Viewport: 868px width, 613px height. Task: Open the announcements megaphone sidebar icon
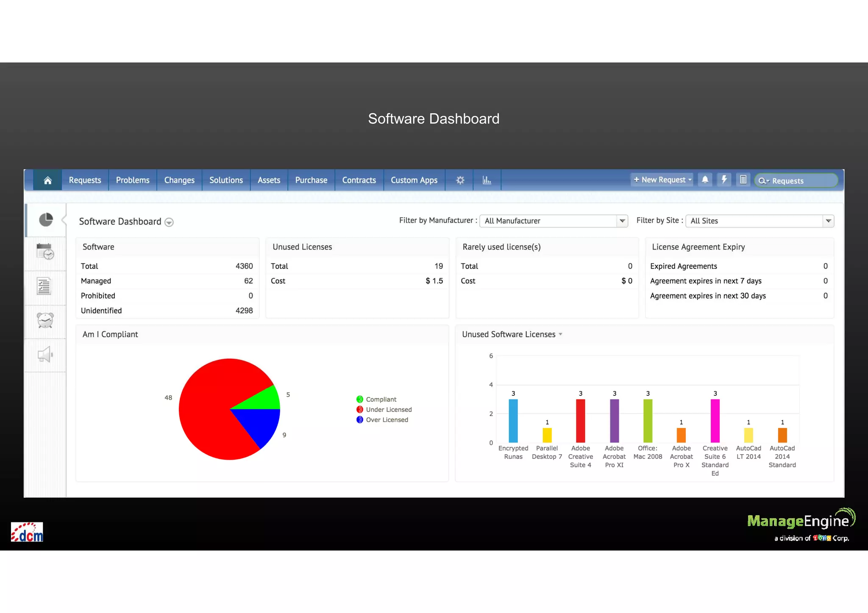point(45,355)
